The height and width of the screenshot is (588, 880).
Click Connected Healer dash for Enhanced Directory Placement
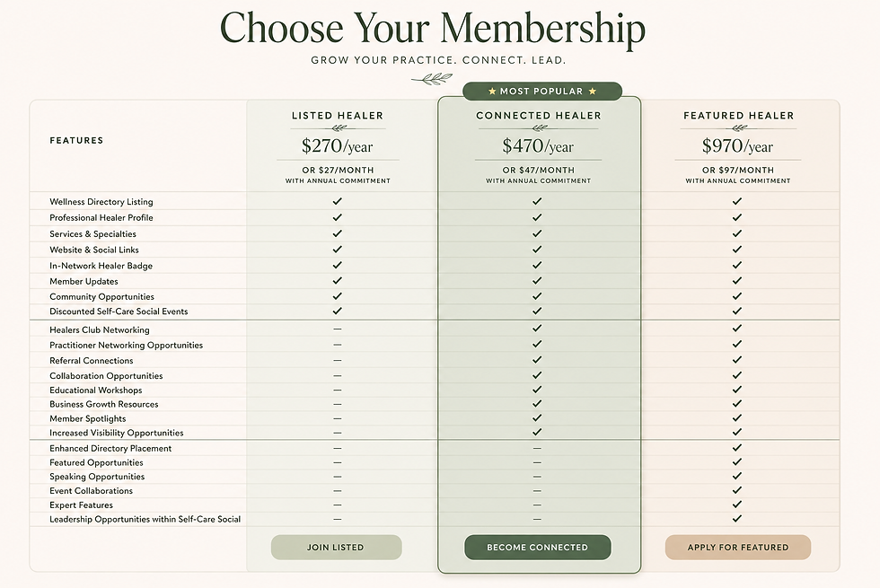[x=537, y=448]
